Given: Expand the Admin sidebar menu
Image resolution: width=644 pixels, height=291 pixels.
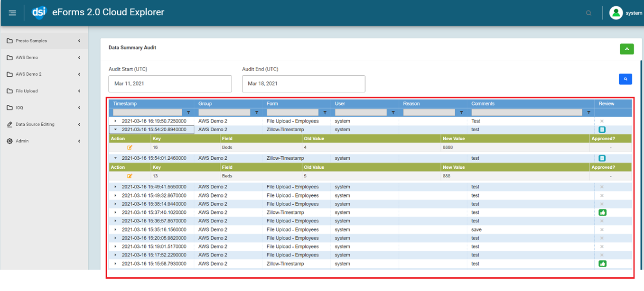Looking at the screenshot, I should (x=22, y=141).
